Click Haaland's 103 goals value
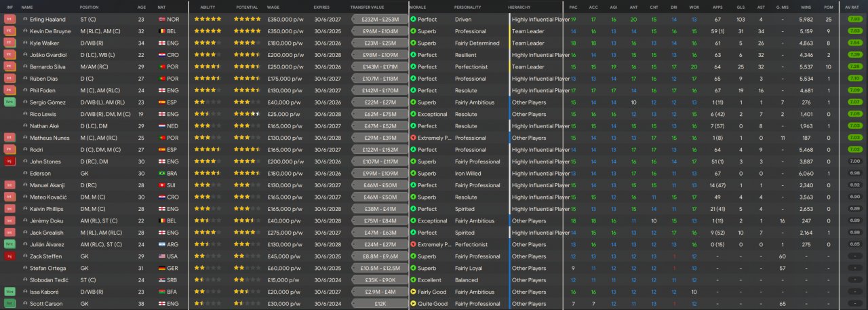 coord(741,20)
